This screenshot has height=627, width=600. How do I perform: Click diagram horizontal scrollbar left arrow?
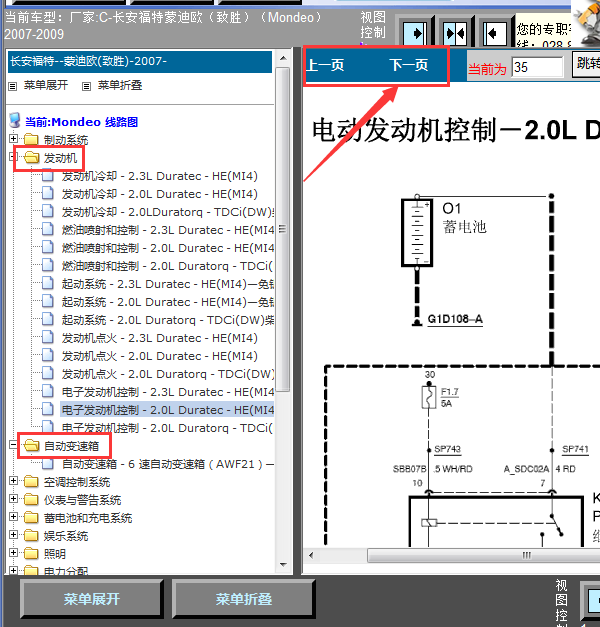click(x=311, y=555)
